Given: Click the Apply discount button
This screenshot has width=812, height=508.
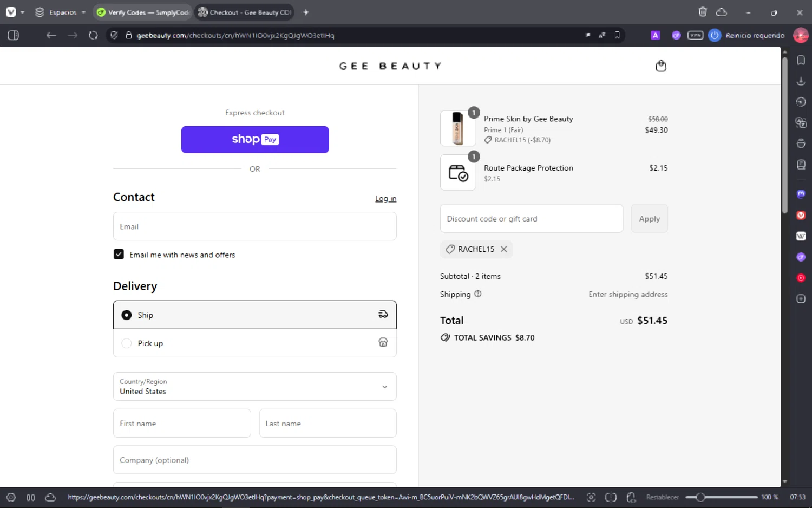Looking at the screenshot, I should tap(650, 219).
